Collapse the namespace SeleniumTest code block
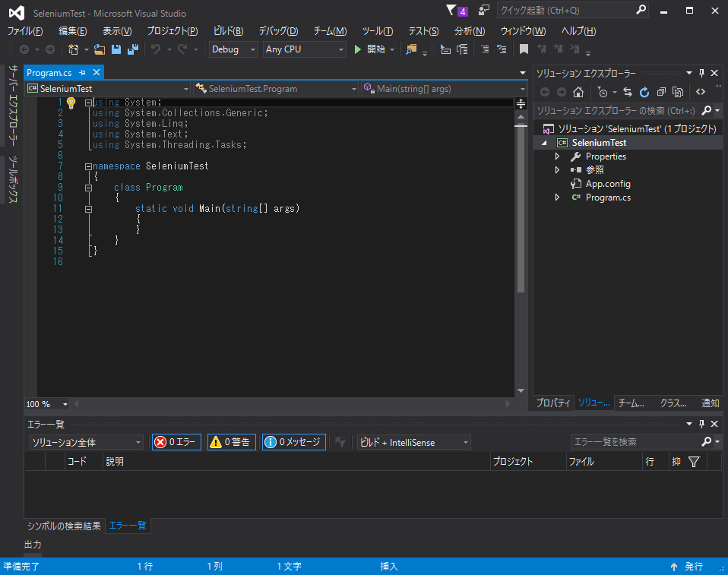The image size is (728, 575). [x=88, y=166]
